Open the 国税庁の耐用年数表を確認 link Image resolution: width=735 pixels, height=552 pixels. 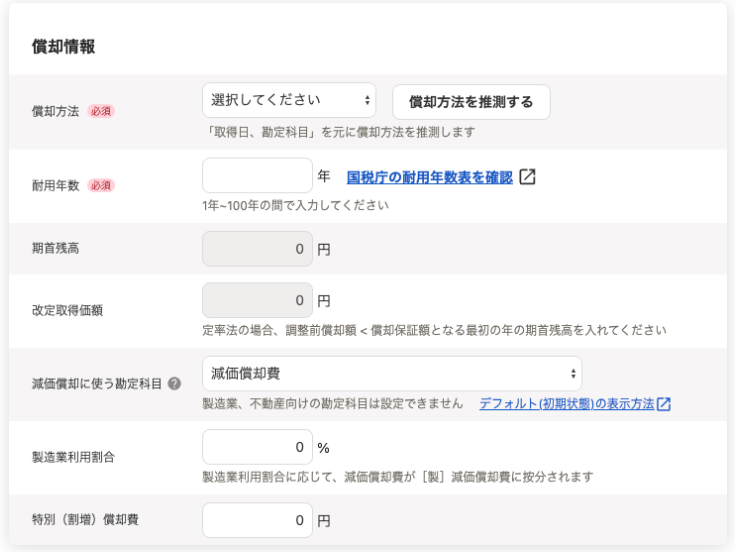429,177
